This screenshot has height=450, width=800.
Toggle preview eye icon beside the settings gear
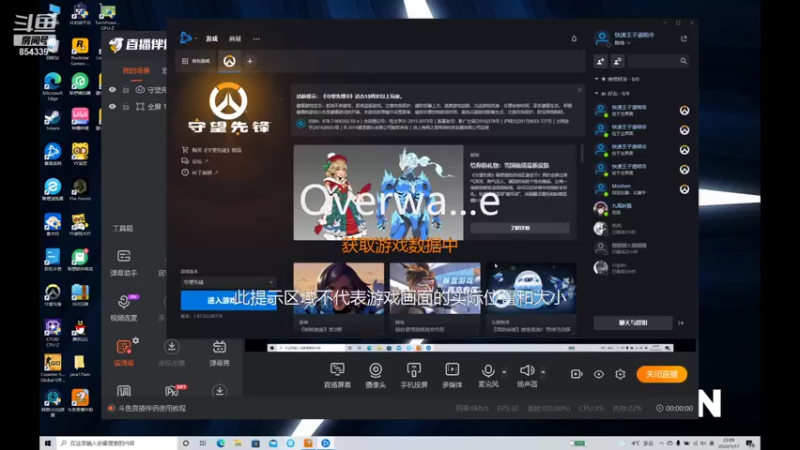[598, 374]
